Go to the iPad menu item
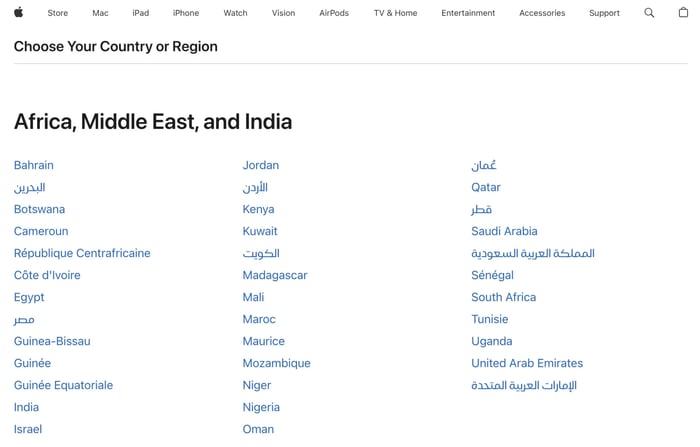 [140, 13]
